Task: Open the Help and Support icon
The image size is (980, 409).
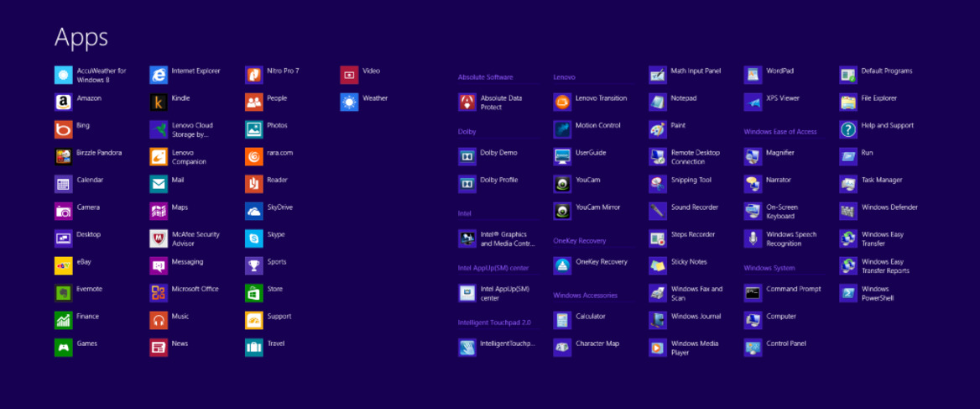Action: 848,129
